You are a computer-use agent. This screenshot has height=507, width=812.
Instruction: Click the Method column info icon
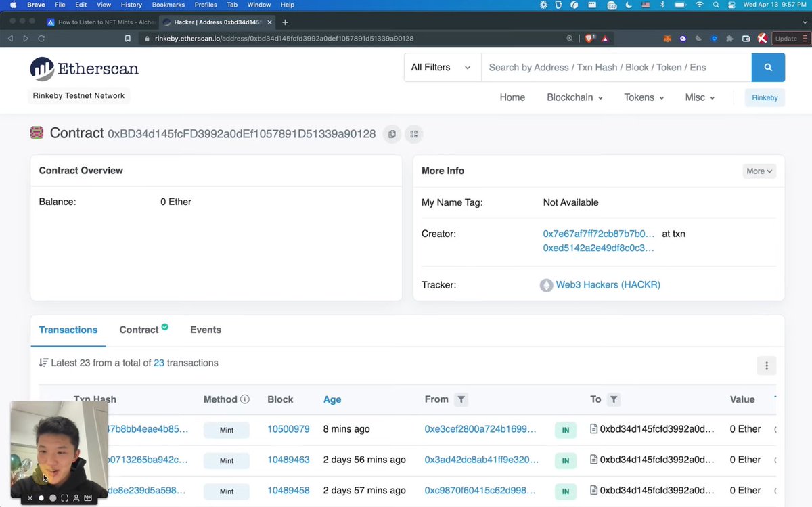pyautogui.click(x=245, y=399)
